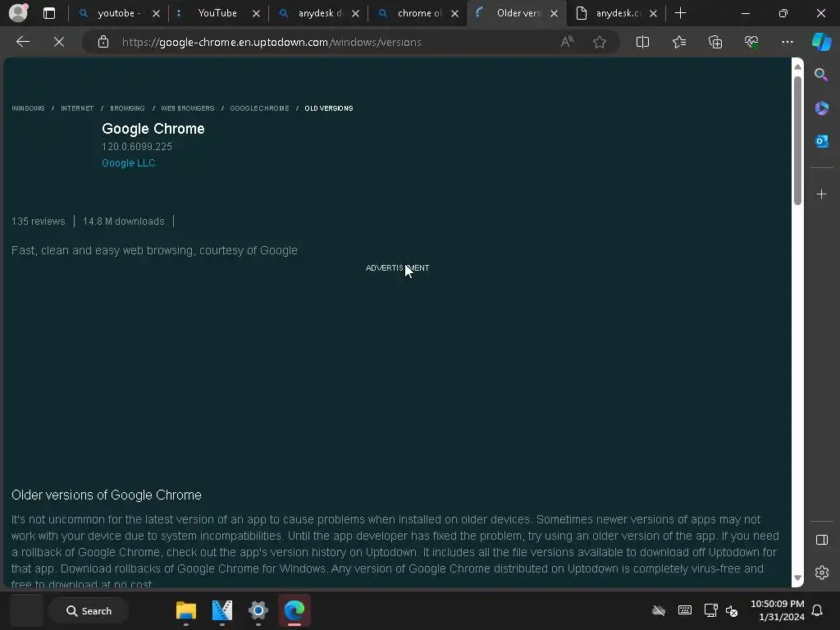Open BROWSING breadcrumb link
This screenshot has height=630, width=840.
tap(127, 108)
